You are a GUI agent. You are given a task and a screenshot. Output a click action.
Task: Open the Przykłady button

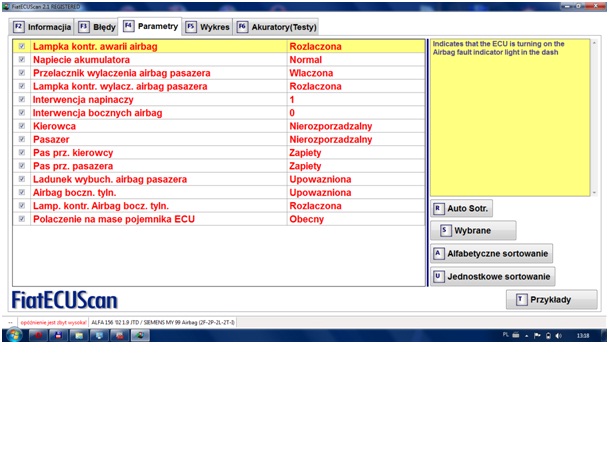click(551, 299)
